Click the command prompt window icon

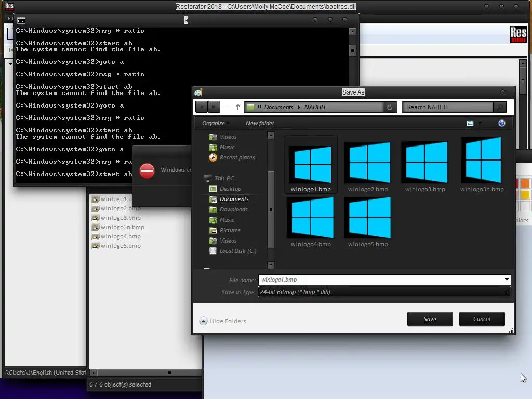pos(21,20)
